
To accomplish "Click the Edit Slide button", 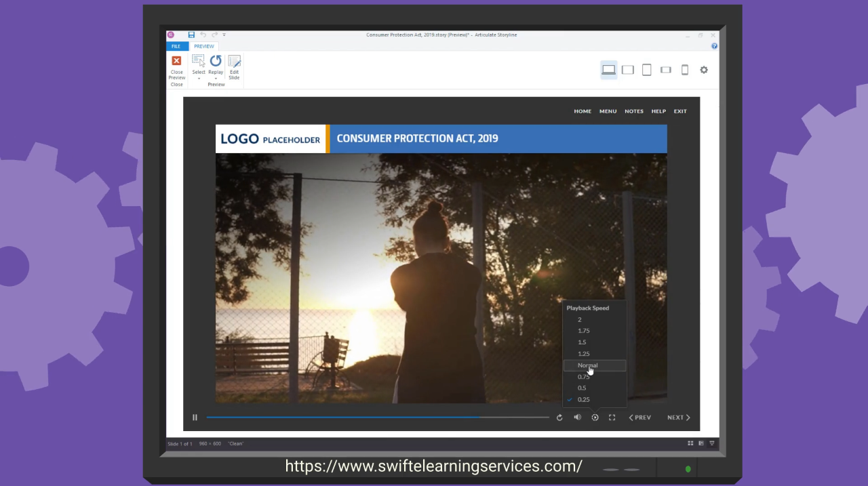I will click(x=234, y=68).
